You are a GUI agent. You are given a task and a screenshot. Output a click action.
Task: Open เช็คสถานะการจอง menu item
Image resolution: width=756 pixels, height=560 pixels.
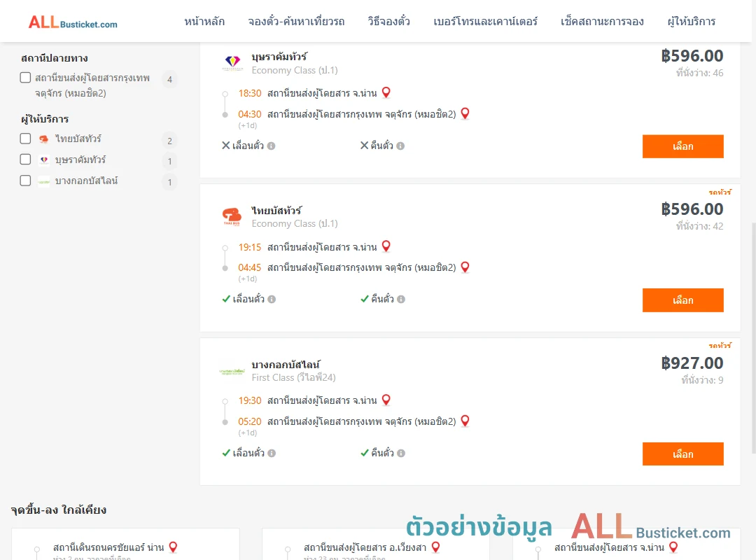(602, 22)
